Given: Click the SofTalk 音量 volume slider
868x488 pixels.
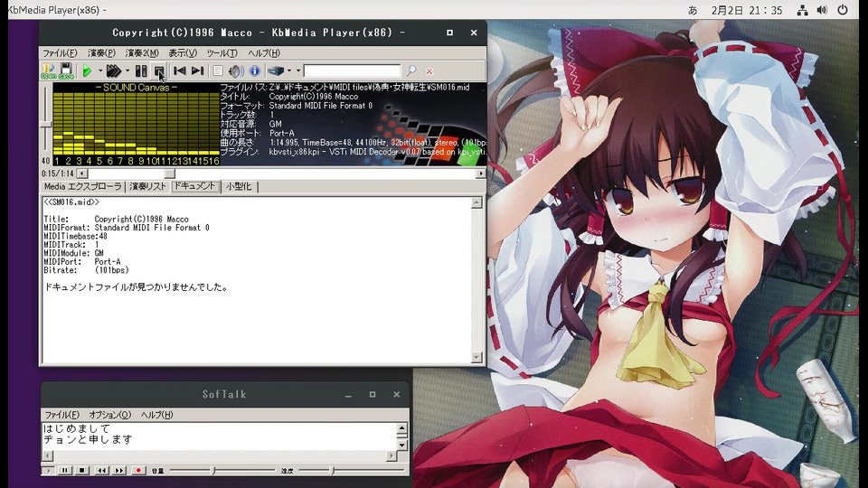Looking at the screenshot, I should (222, 471).
